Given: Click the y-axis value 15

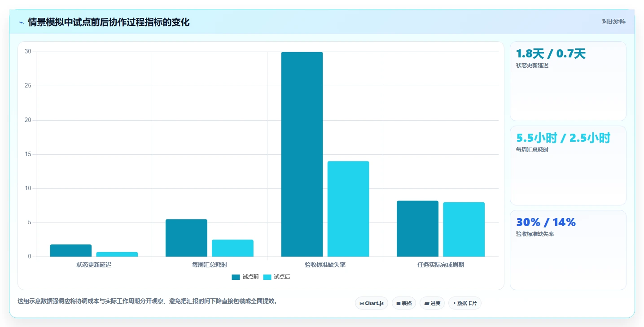Looking at the screenshot, I should click(28, 154).
